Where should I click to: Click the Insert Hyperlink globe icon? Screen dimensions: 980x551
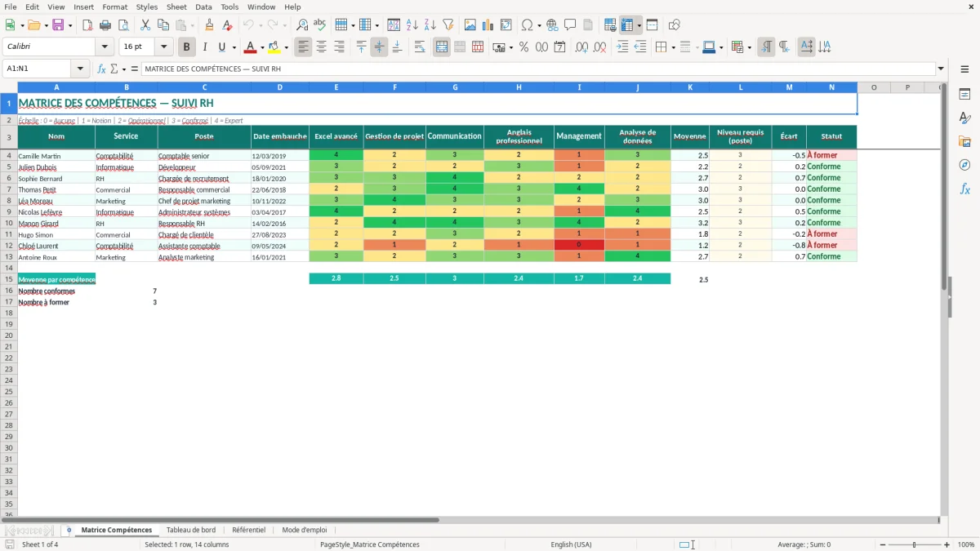tap(552, 24)
